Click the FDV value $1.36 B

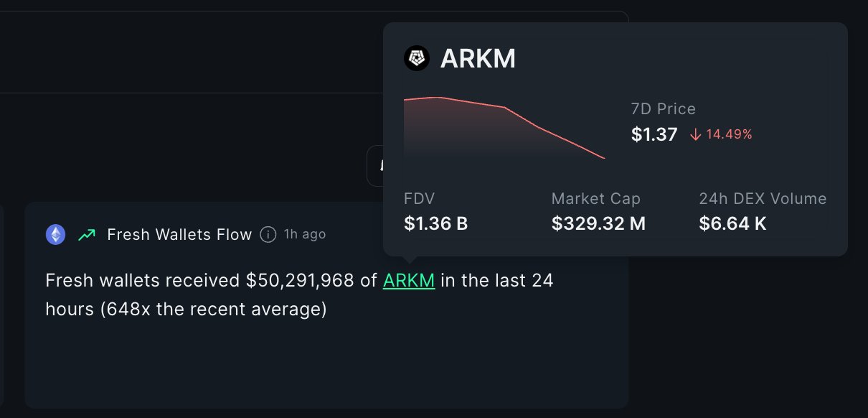(x=436, y=224)
